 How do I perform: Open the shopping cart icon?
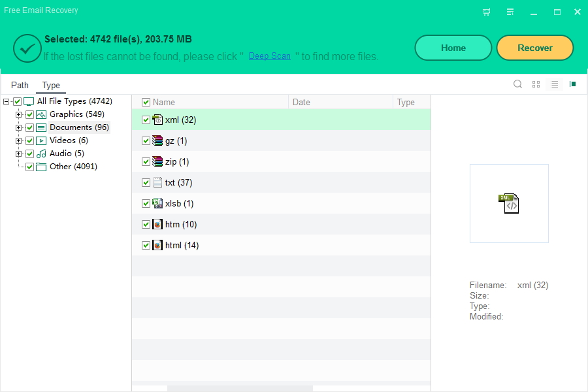click(x=486, y=12)
